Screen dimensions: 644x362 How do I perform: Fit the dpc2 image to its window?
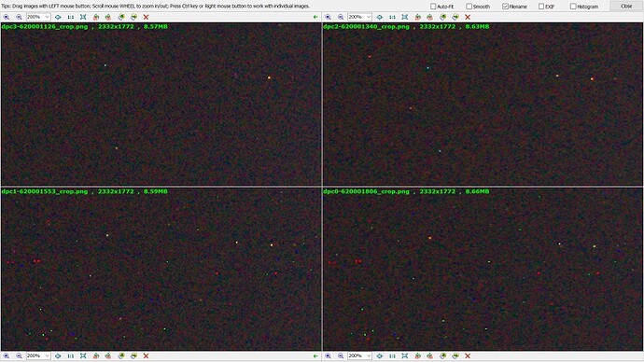[x=404, y=17]
